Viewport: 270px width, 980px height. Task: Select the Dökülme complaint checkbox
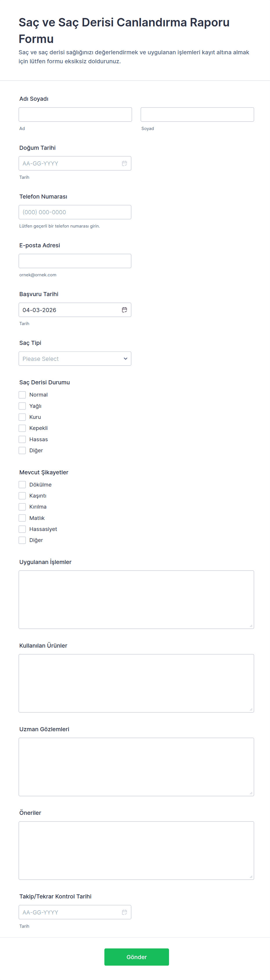(22, 485)
